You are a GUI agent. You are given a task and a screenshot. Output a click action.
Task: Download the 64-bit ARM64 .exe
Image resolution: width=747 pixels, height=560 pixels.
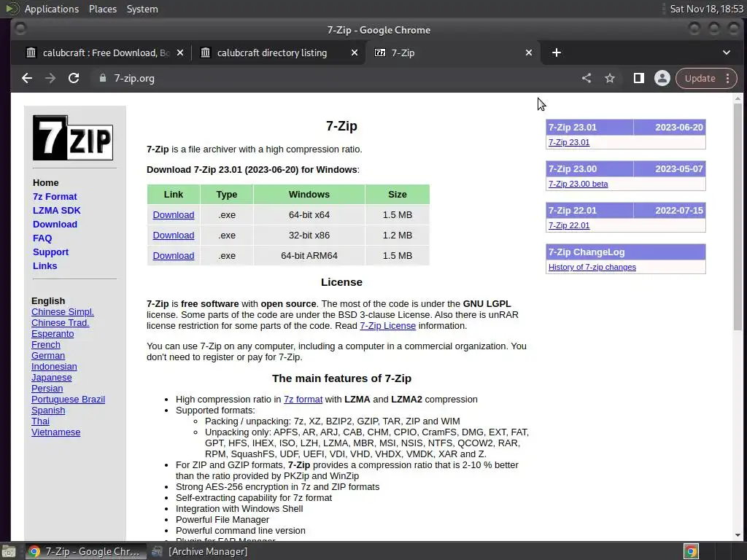coord(174,256)
